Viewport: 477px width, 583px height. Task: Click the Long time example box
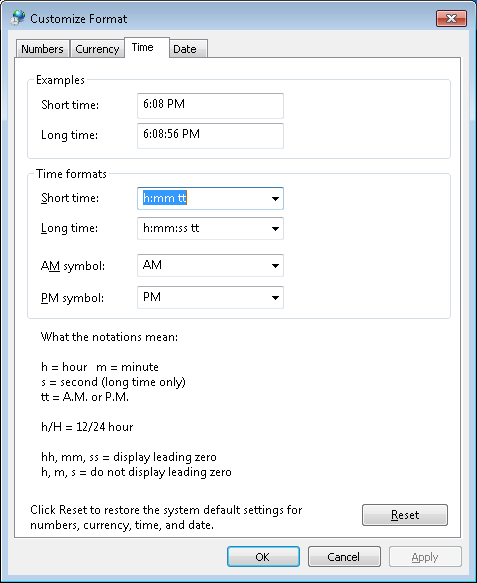[210, 136]
